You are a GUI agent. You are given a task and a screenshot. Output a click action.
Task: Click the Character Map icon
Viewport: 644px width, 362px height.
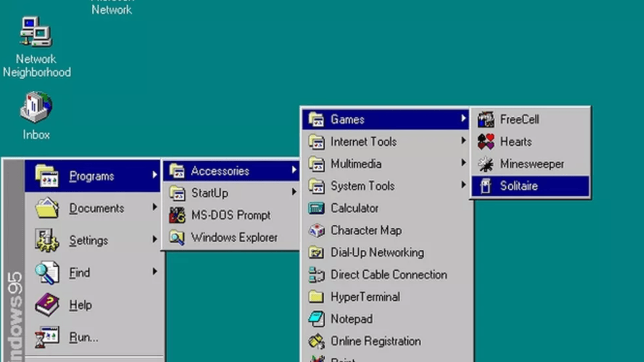tap(316, 230)
